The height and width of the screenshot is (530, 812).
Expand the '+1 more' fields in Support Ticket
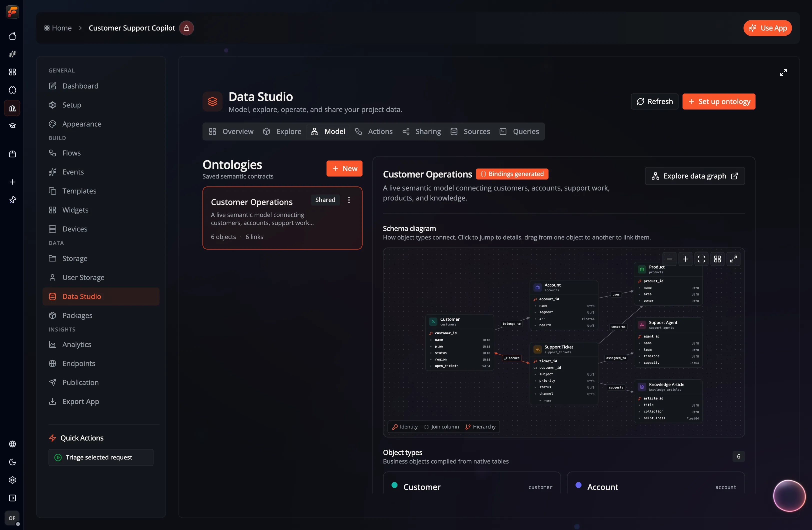545,401
